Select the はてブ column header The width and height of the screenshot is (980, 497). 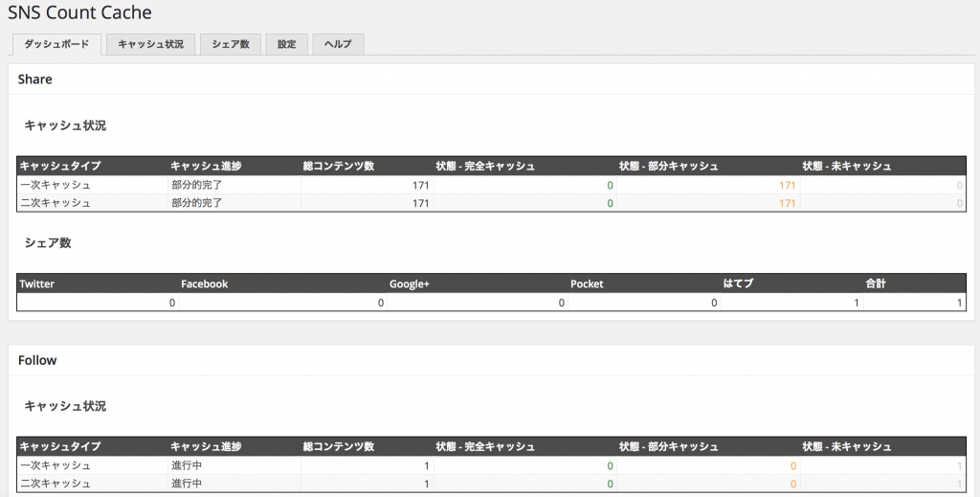click(x=738, y=284)
